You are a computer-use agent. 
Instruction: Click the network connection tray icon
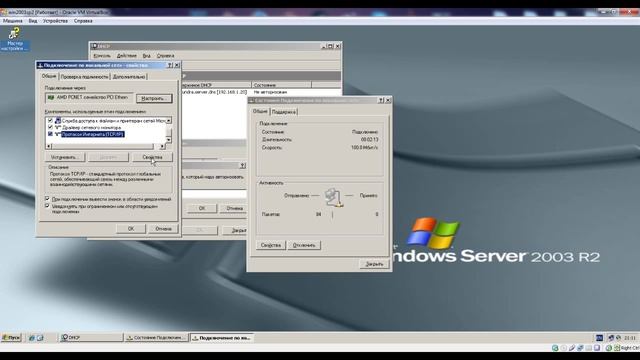pyautogui.click(x=611, y=338)
